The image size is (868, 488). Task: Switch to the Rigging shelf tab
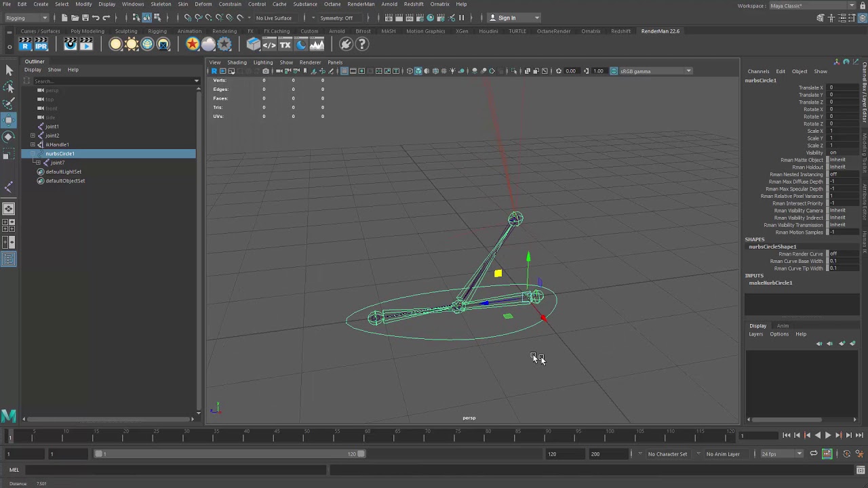[157, 31]
